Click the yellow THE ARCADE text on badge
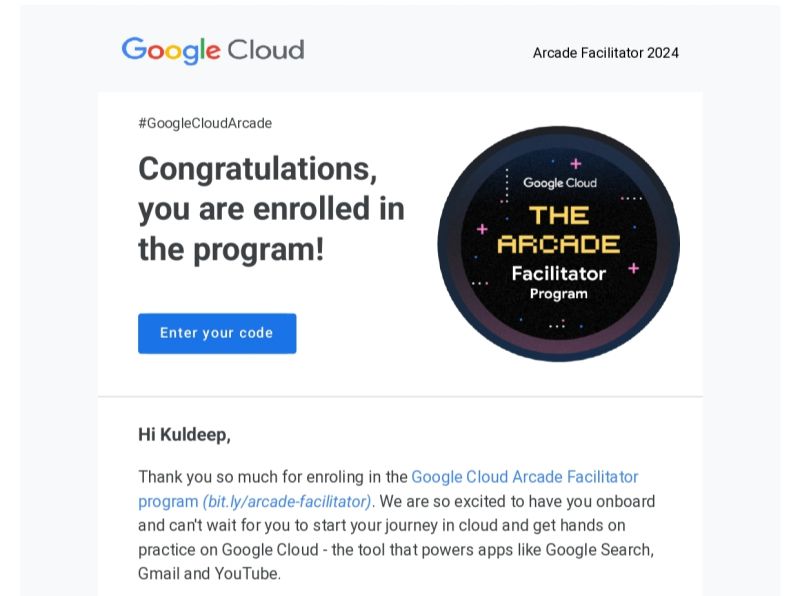This screenshot has width=800, height=596. pos(559,229)
